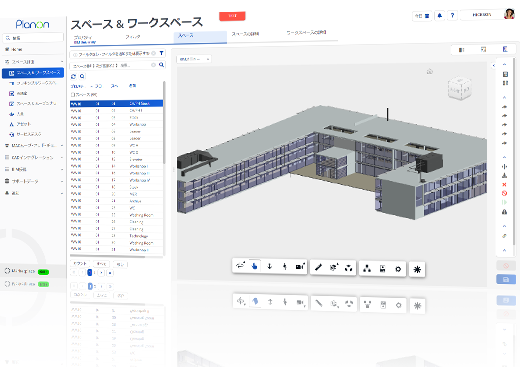Focus the sidebar search box
Viewport: 520px width, 367px height.
click(33, 38)
